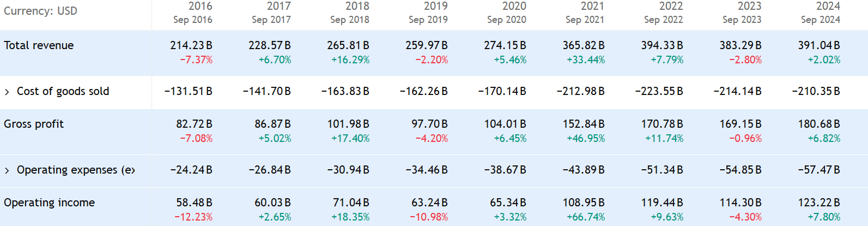Click the 2021 column header
This screenshot has height=226, width=868.
click(x=592, y=7)
